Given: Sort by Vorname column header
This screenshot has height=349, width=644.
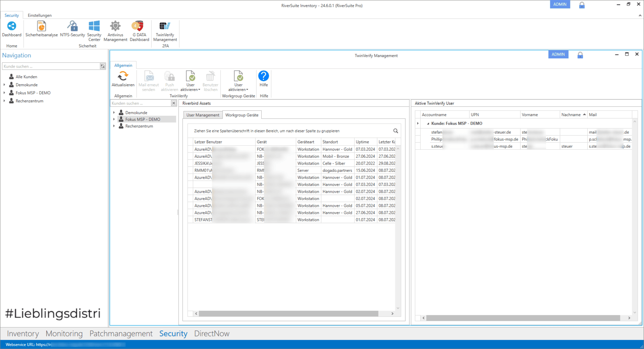Looking at the screenshot, I should tap(540, 115).
